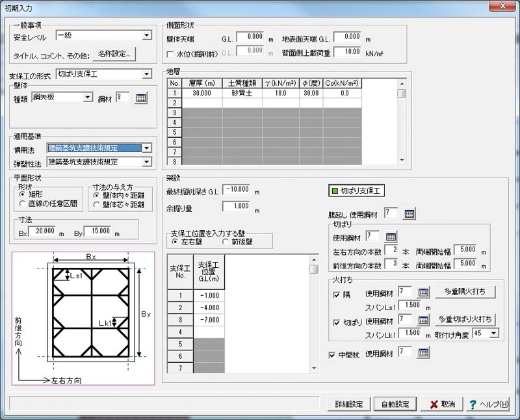Open steel selector icon for 中間杭
Viewport: 520px width, 420px height.
423,353
